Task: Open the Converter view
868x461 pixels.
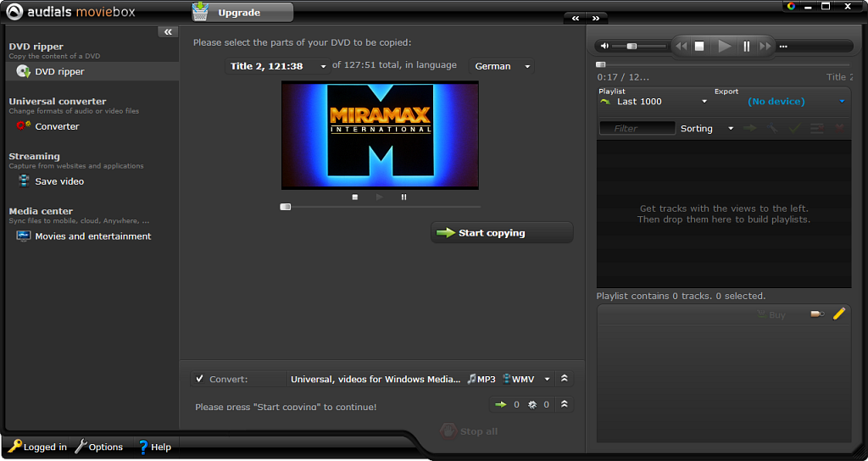Action: click(x=57, y=126)
